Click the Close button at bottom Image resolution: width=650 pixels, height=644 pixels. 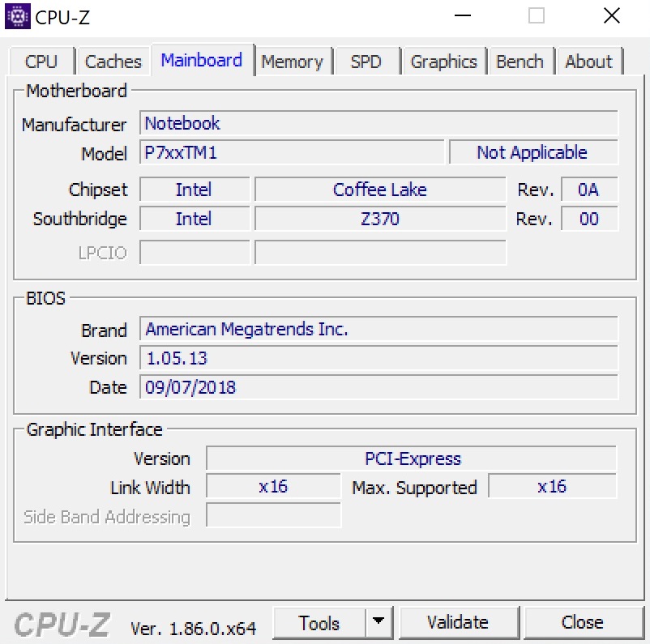583,623
